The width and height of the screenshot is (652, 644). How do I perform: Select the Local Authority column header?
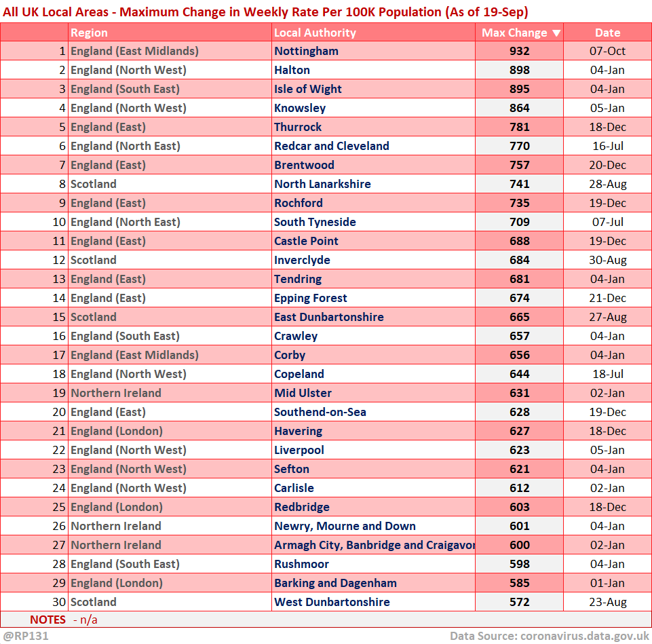[x=315, y=33]
